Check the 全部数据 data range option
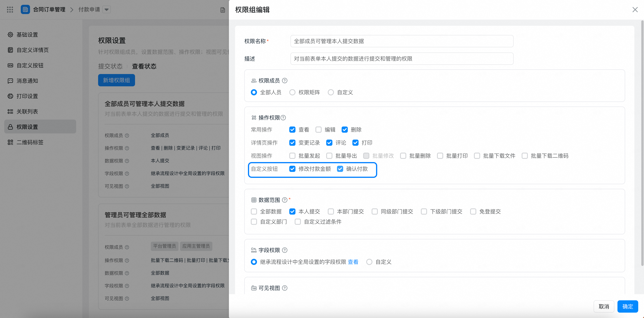Viewport: 644px width, 318px height. 254,212
